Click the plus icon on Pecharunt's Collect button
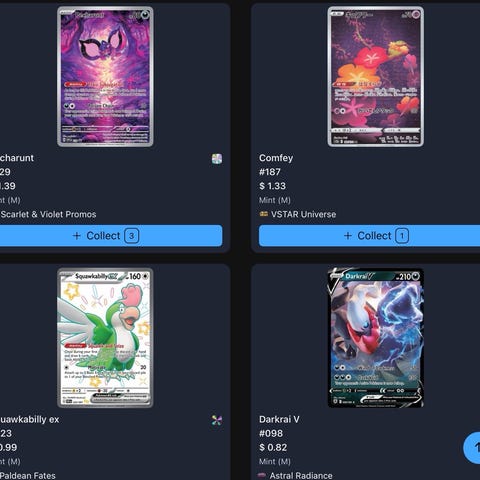Image resolution: width=480 pixels, height=480 pixels. 77,236
